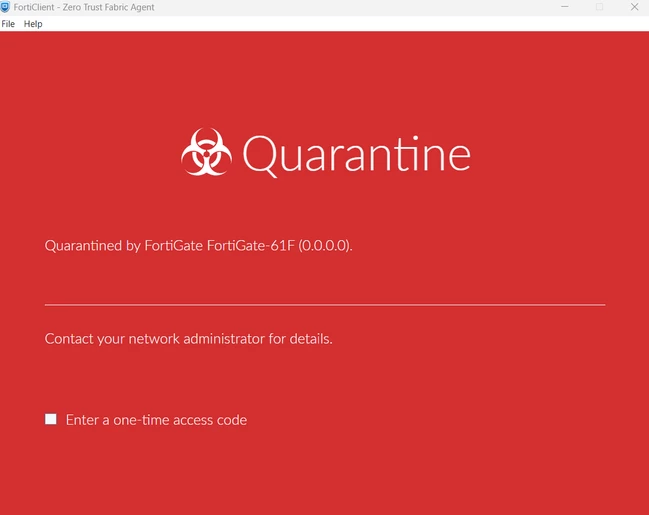Image resolution: width=649 pixels, height=515 pixels.
Task: Click the biohazard Quarantine icon
Action: (206, 152)
